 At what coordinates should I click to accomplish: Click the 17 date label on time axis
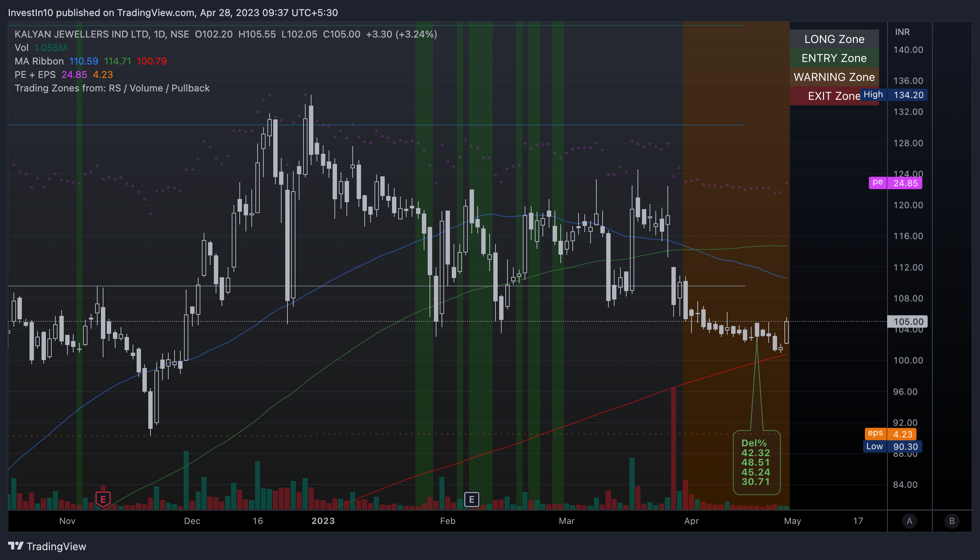pos(858,521)
